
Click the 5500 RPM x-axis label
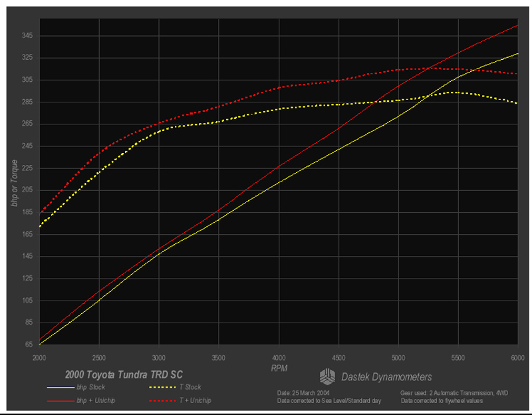point(458,358)
